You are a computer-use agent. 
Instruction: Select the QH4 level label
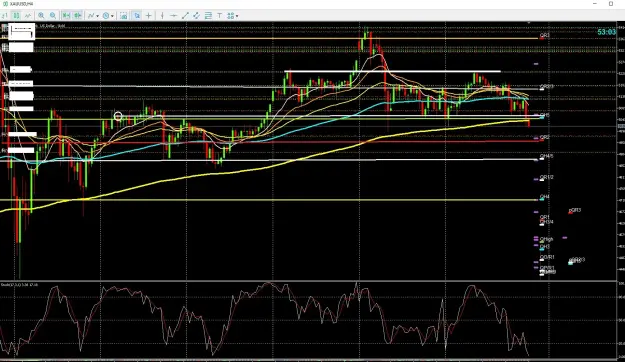tap(544, 197)
